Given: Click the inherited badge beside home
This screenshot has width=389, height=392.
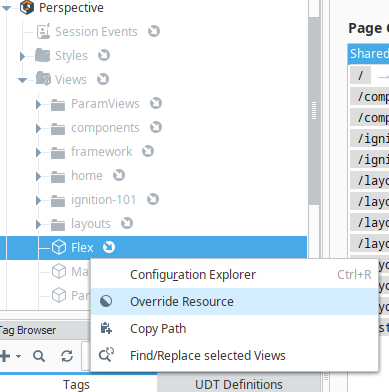Looking at the screenshot, I should tap(119, 175).
